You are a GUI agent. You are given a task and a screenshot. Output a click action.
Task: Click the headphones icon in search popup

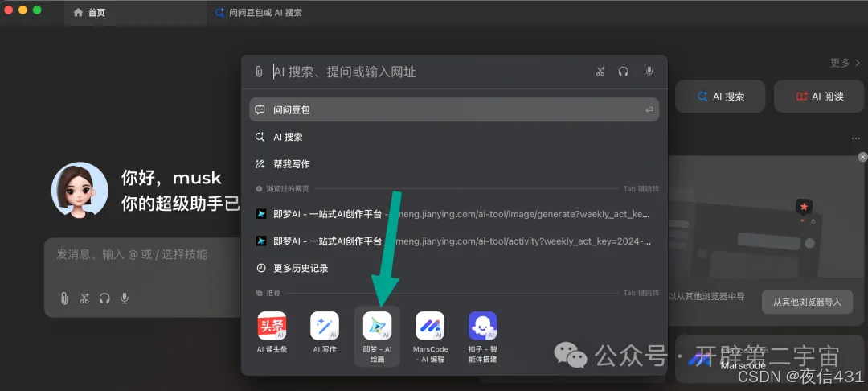pos(624,72)
